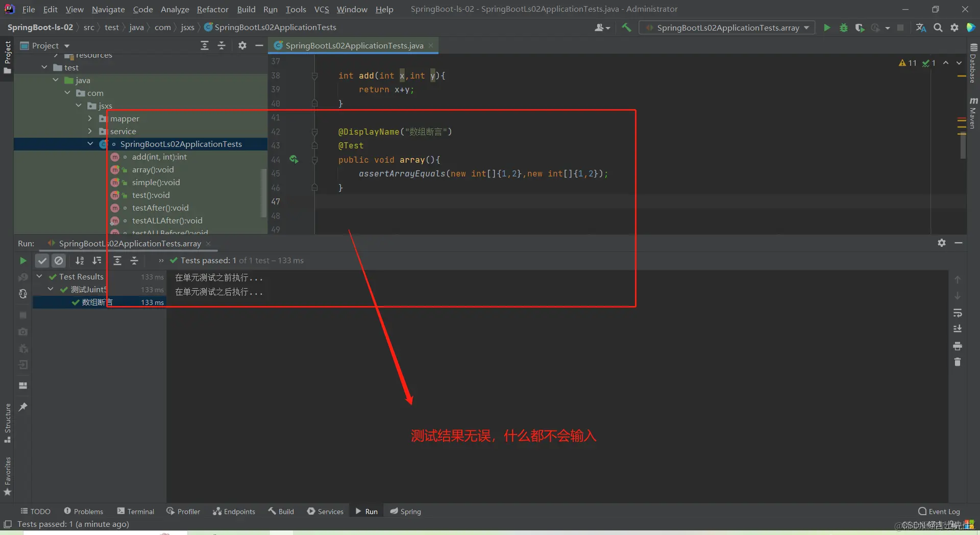Open the Navigate menu
Screen dimensions: 980x535
click(x=108, y=9)
